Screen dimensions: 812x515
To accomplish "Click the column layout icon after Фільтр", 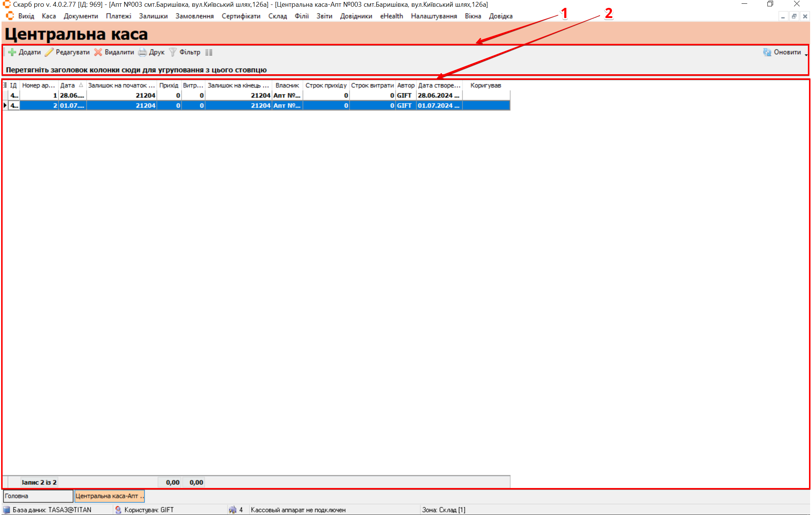I will click(x=209, y=52).
